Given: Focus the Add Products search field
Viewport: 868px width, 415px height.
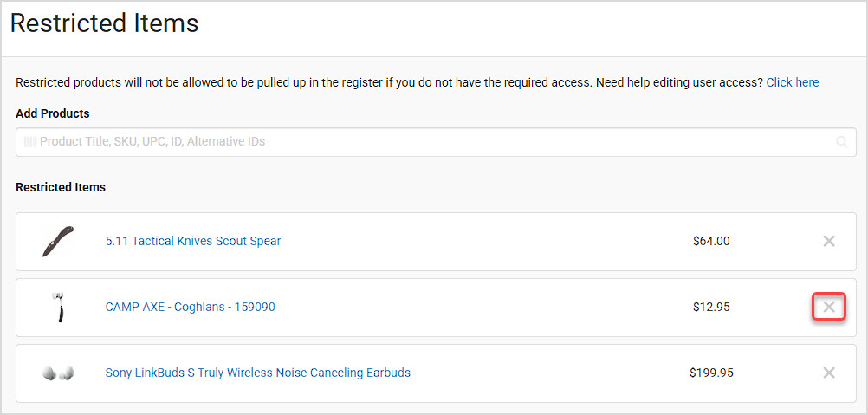Looking at the screenshot, I should [x=436, y=142].
